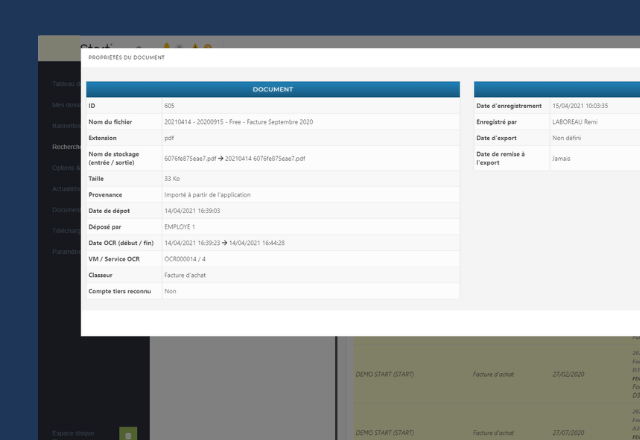
Task: Click the 'Nom du fichier' label
Action: (x=110, y=122)
